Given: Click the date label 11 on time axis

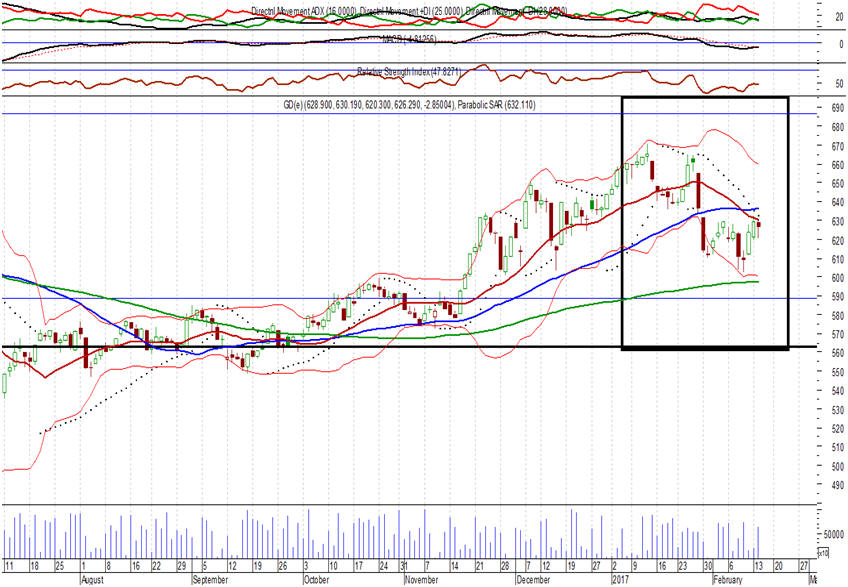Looking at the screenshot, I should (8, 566).
